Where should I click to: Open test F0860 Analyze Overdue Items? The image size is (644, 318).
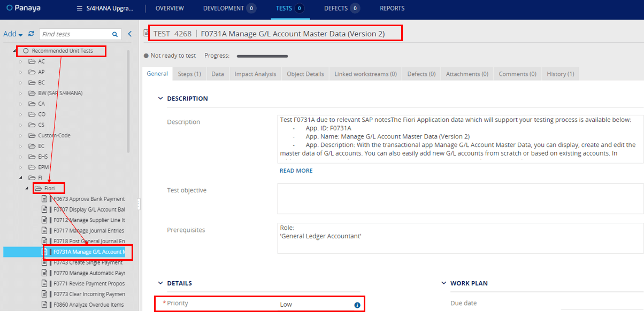(88, 305)
